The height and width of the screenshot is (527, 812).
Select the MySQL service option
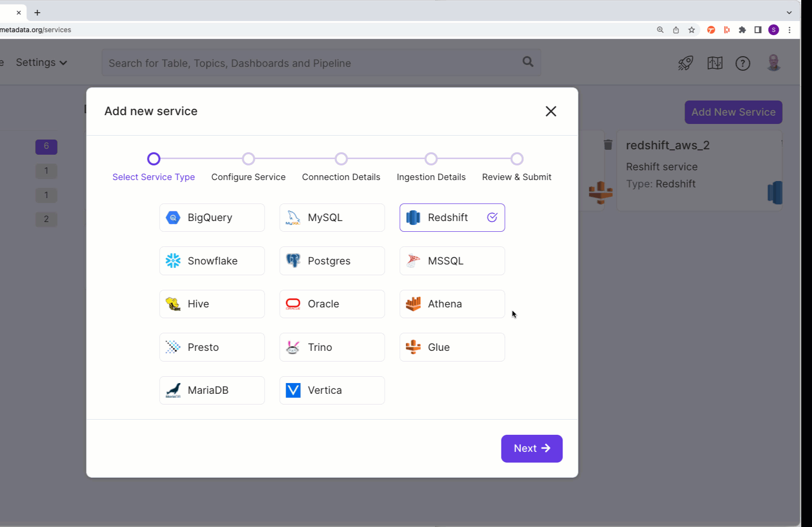point(332,218)
